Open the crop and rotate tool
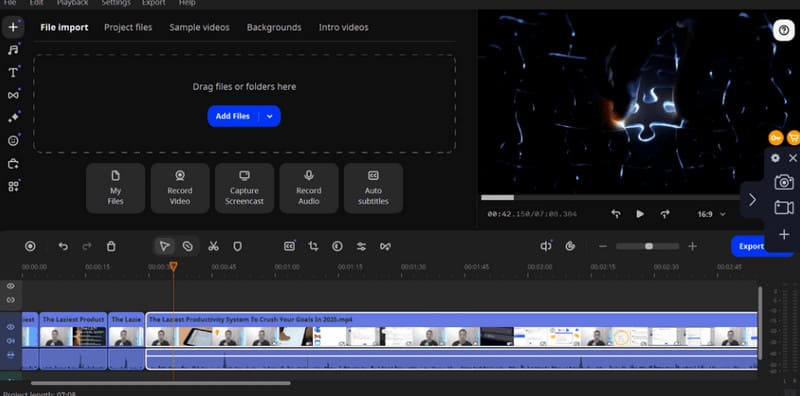This screenshot has width=800, height=396. click(313, 246)
